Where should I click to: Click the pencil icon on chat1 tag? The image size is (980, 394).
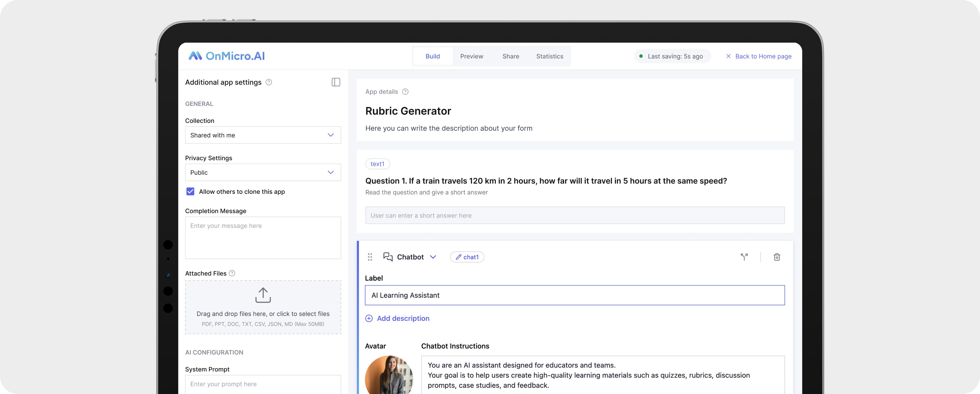click(458, 257)
